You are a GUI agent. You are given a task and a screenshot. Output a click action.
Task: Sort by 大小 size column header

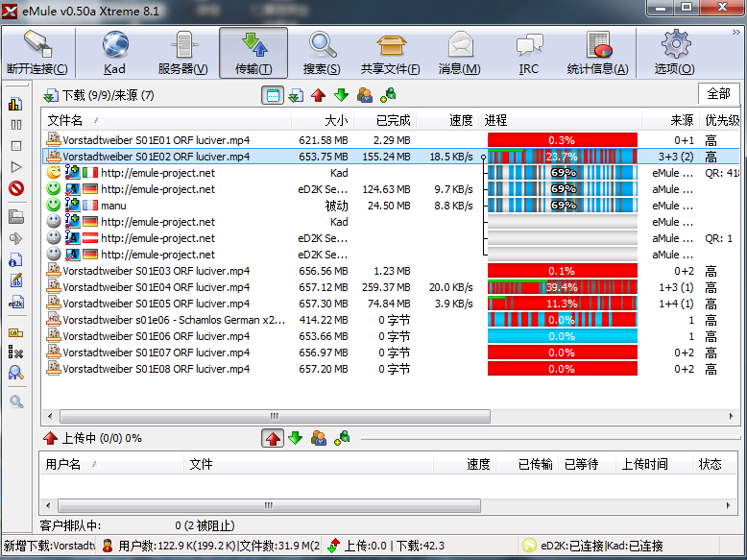pyautogui.click(x=323, y=120)
